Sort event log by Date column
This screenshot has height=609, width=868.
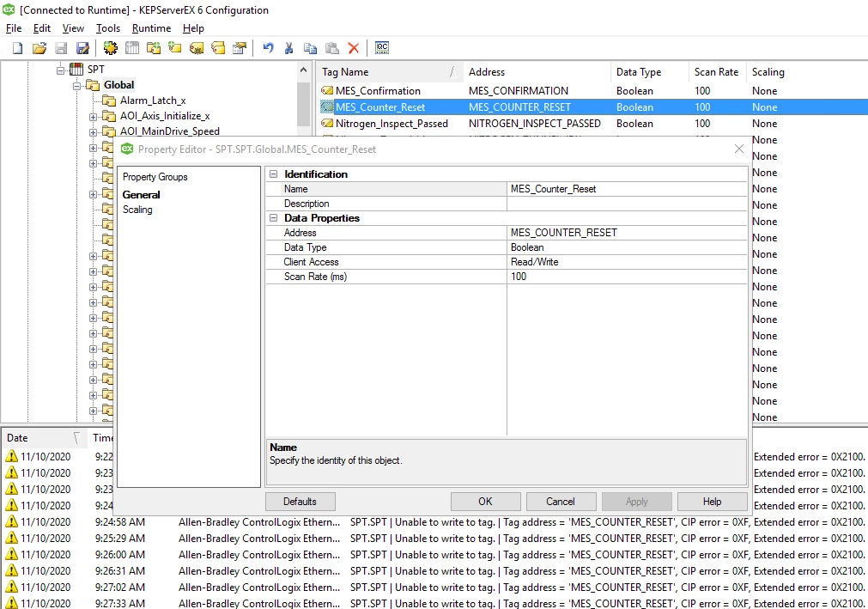44,438
